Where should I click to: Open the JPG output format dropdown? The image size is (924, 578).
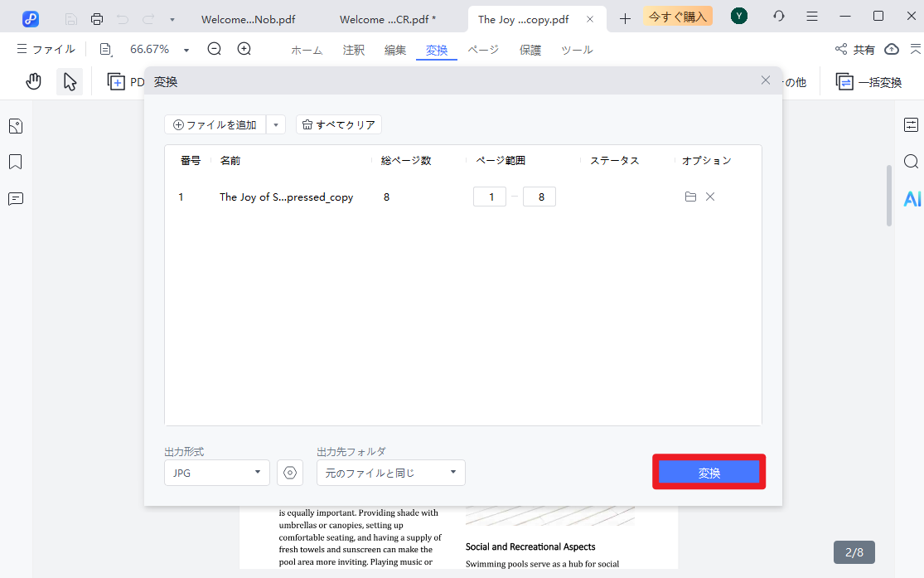click(216, 472)
